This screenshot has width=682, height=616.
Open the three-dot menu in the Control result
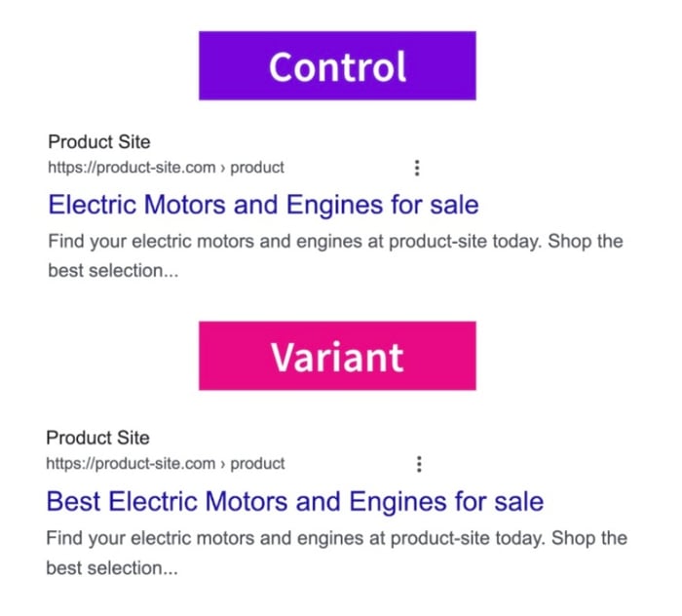coord(417,168)
